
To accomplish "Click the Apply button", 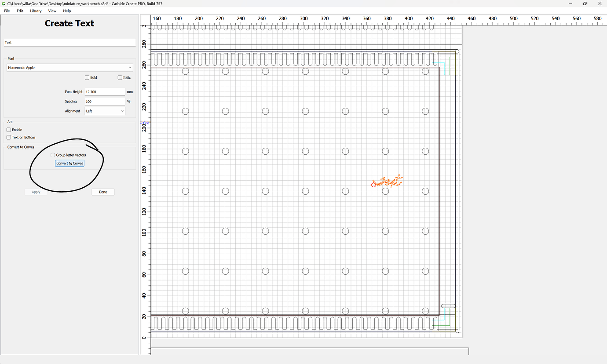I will pos(36,192).
